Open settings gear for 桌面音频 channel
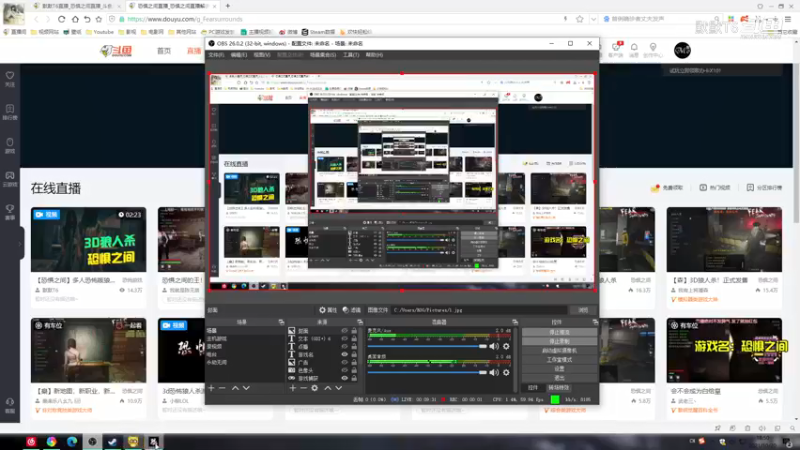Image resolution: width=800 pixels, height=450 pixels. pos(506,372)
